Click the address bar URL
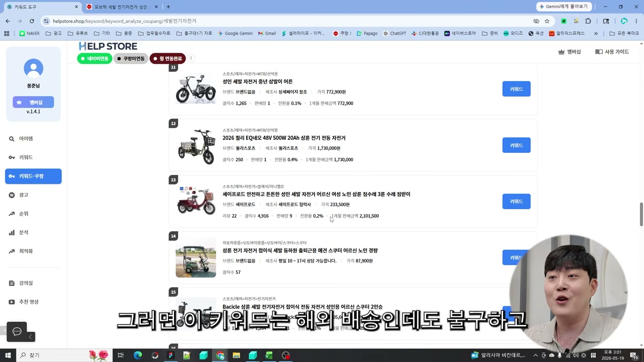 click(x=124, y=21)
